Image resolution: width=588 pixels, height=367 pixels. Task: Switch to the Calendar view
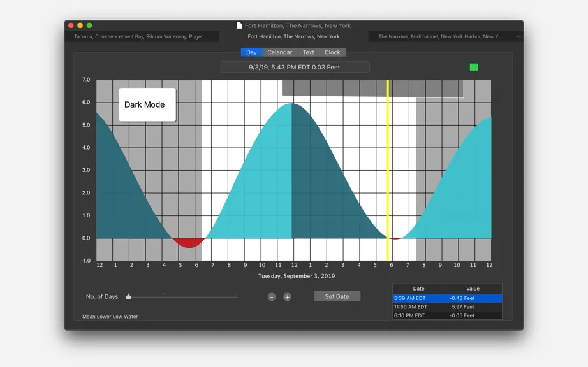point(280,52)
